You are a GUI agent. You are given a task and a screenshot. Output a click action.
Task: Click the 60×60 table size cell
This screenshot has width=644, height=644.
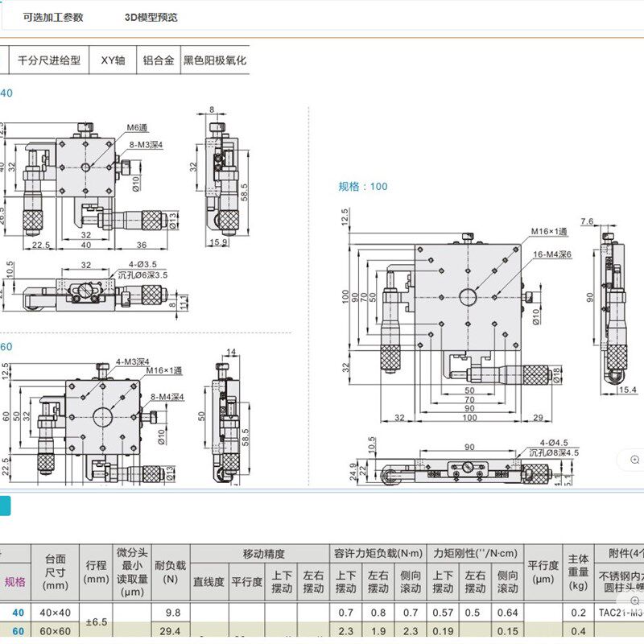pos(55,631)
